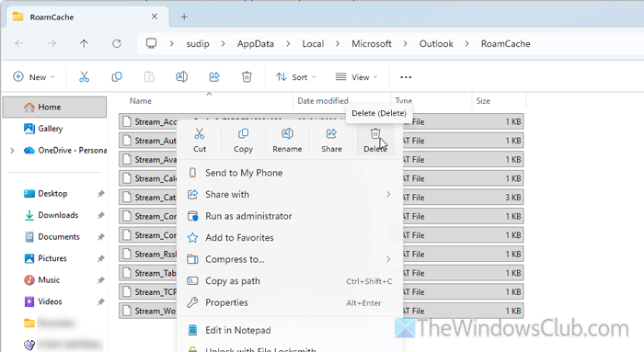Choose Copy as path
The height and width of the screenshot is (352, 644).
point(289,281)
